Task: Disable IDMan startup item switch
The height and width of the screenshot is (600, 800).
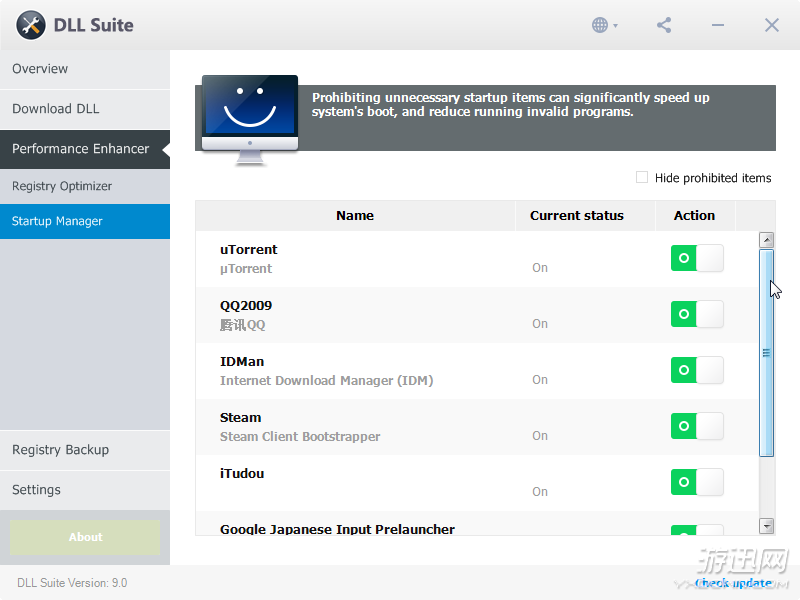Action: coord(697,370)
